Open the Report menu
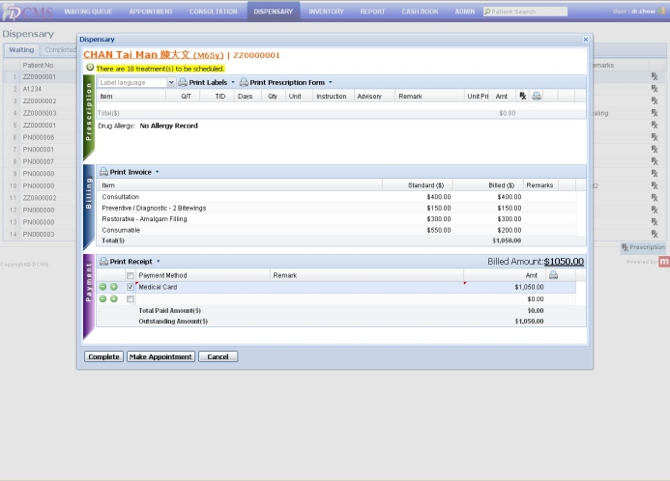Image resolution: width=670 pixels, height=481 pixels. [x=372, y=12]
